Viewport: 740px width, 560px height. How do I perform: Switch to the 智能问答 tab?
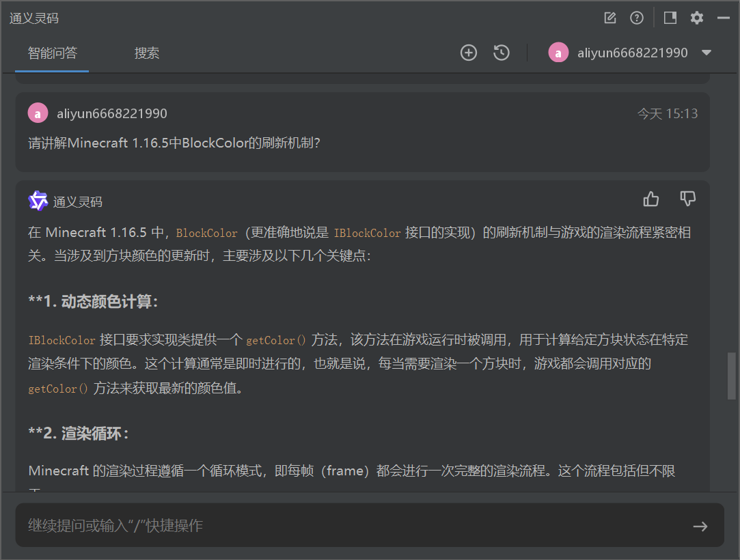click(x=52, y=53)
